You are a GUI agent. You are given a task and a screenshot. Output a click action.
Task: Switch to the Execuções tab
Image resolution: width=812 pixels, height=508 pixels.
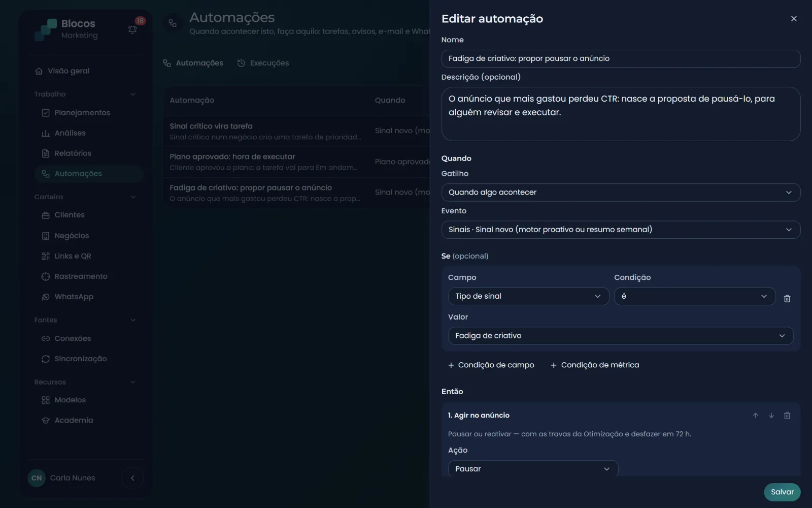[263, 63]
